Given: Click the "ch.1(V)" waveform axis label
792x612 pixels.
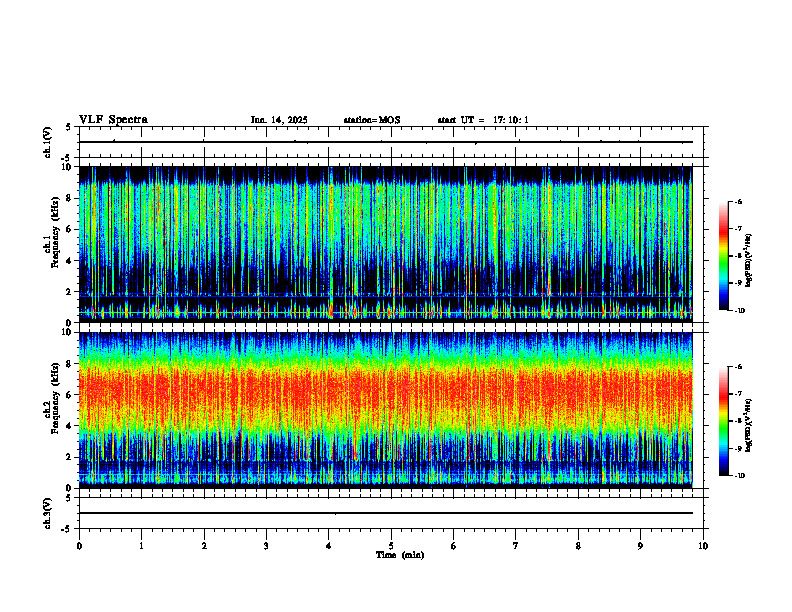Looking at the screenshot, I should coord(47,142).
